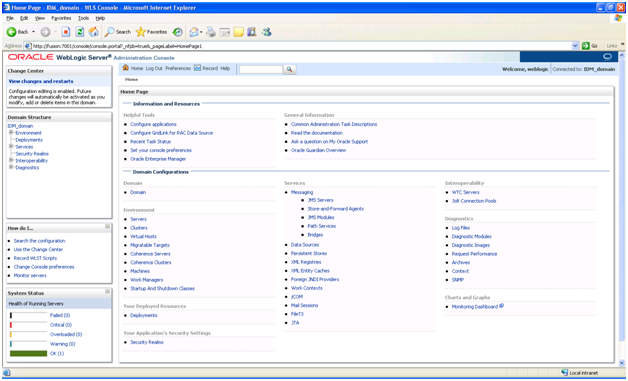Click the browser Refresh icon
This screenshot has height=381, width=628.
[80, 32]
